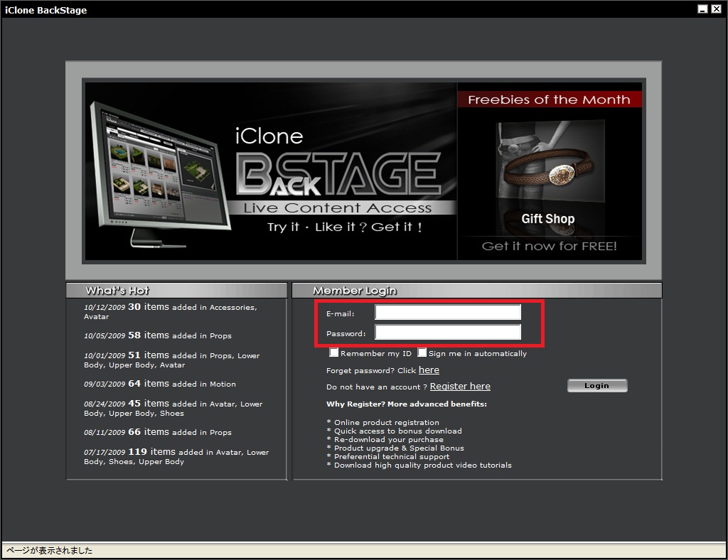Click Preferential technical support line
Screen dimensions: 728x560
[x=387, y=456]
